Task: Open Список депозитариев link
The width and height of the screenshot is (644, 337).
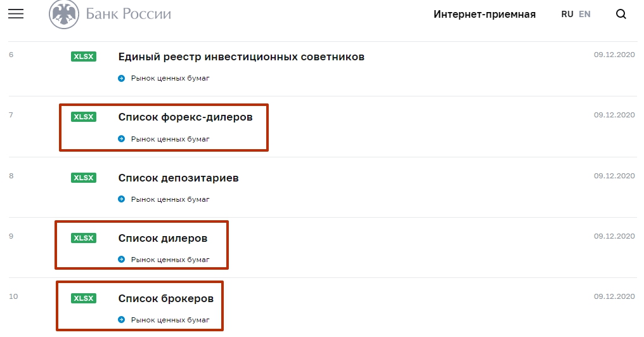Action: point(178,178)
